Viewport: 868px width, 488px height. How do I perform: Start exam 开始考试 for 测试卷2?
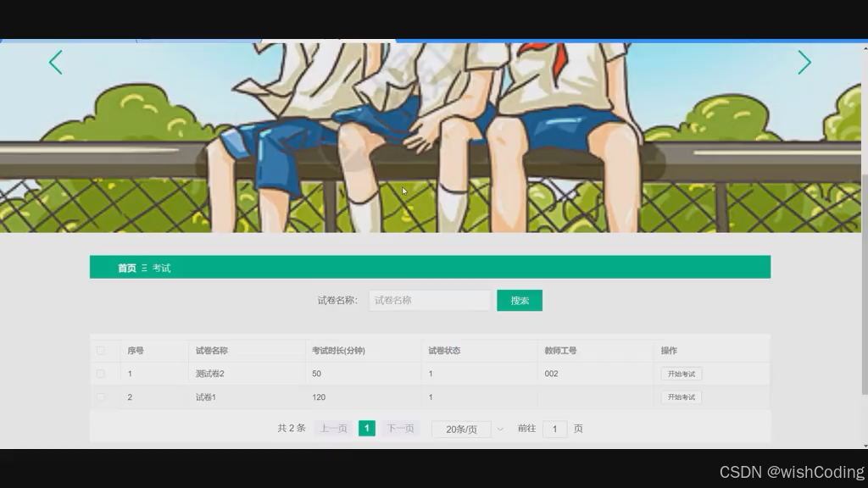681,374
